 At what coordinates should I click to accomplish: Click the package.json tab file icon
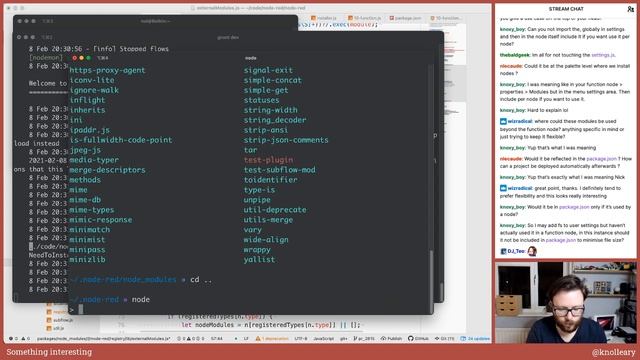coord(392,18)
